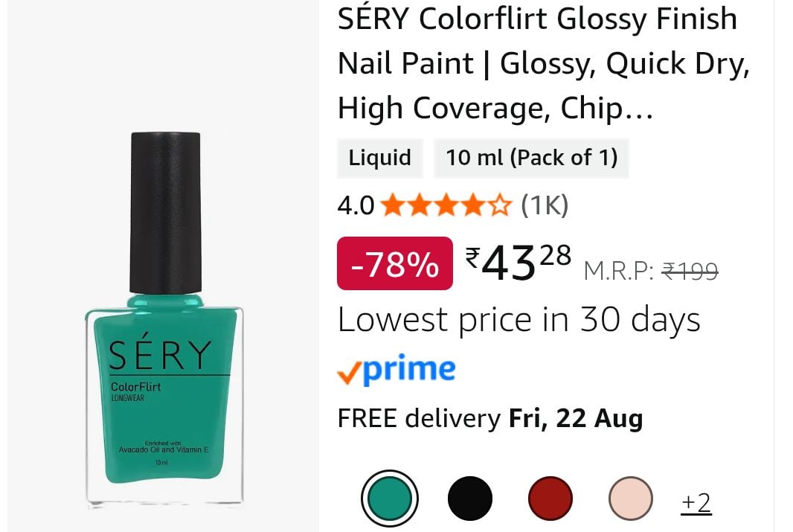The image size is (793, 532).
Task: Select the 10 ml (Pack of 1) chip
Action: coord(532,158)
